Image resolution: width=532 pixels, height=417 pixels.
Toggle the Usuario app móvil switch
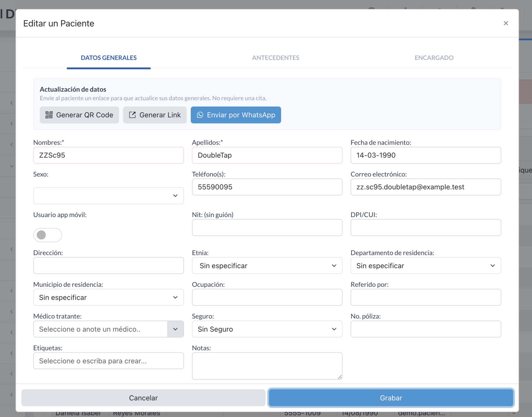tap(47, 235)
